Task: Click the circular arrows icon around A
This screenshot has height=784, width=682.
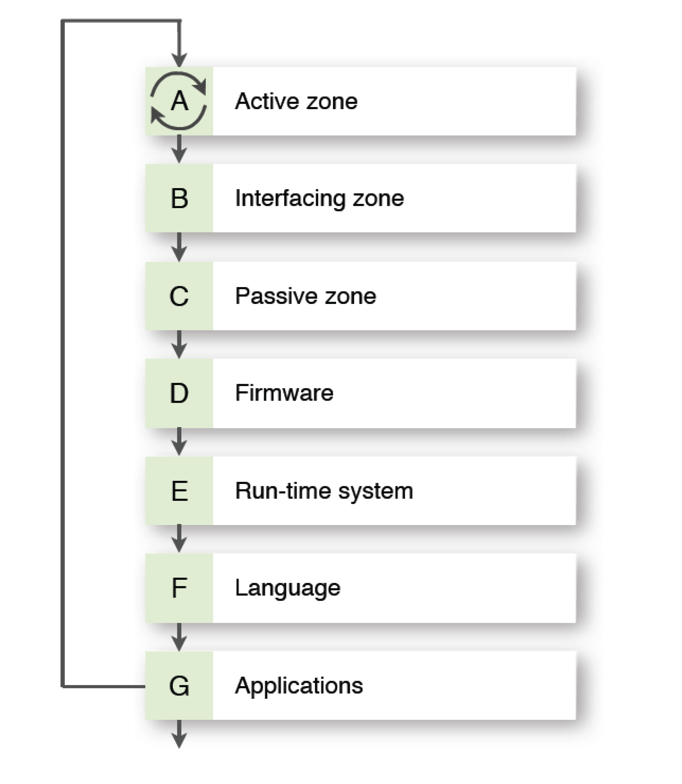Action: 179,101
